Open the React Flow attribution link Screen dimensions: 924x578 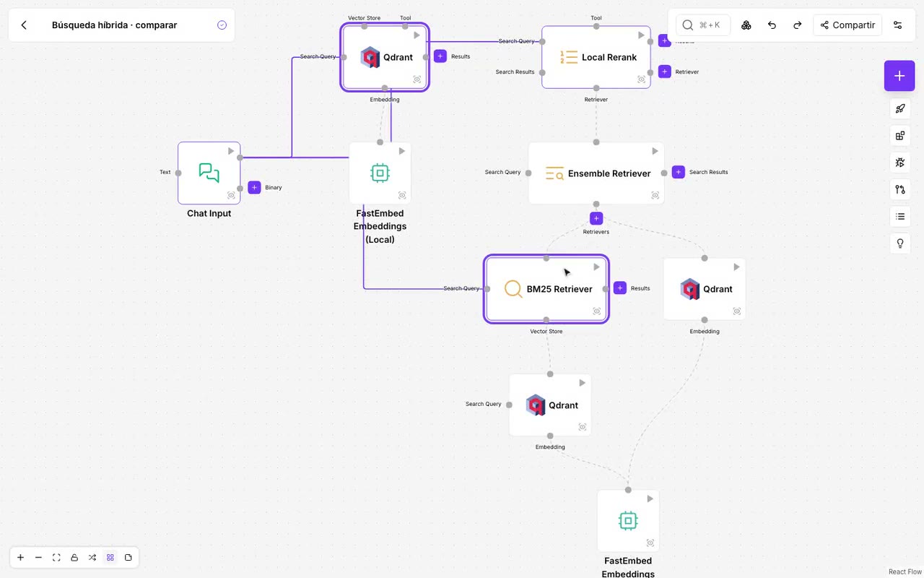[905, 572]
